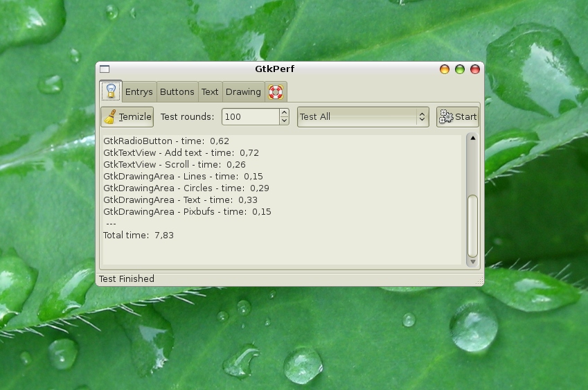
Task: Click the Test rounds label
Action: [x=187, y=117]
